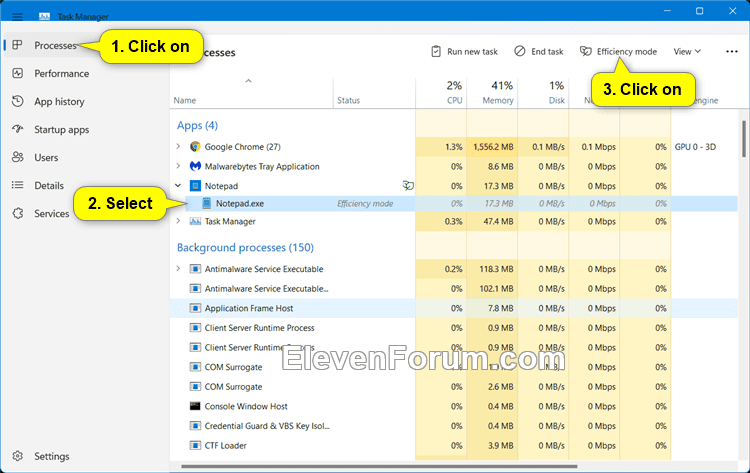This screenshot has height=473, width=750.
Task: Click the Efficiency mode leaf icon in toolbar
Action: [585, 51]
